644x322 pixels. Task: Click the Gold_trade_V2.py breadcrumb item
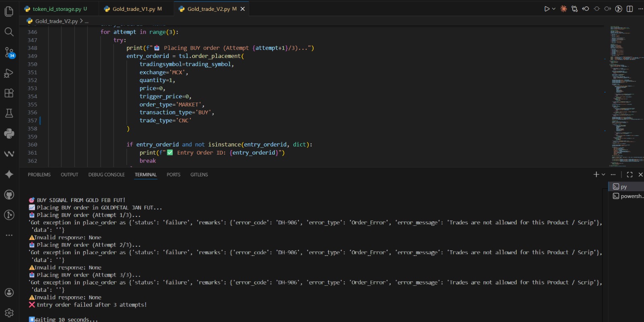[56, 21]
